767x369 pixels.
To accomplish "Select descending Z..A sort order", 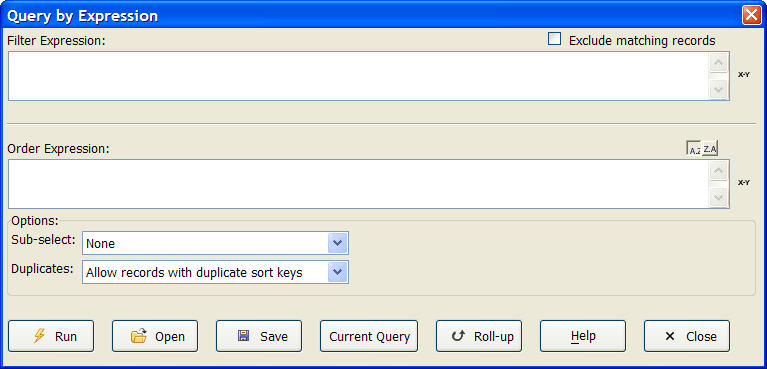I will pos(710,149).
